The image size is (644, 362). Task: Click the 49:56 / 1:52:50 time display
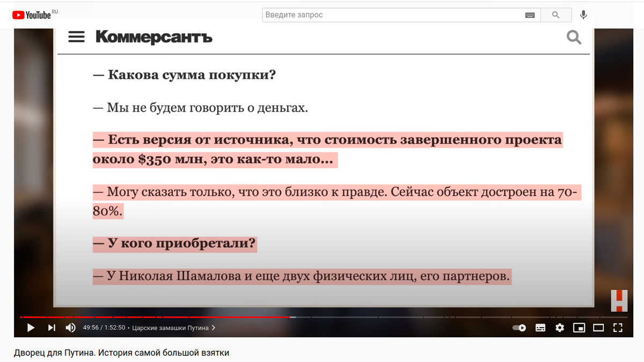pos(104,328)
